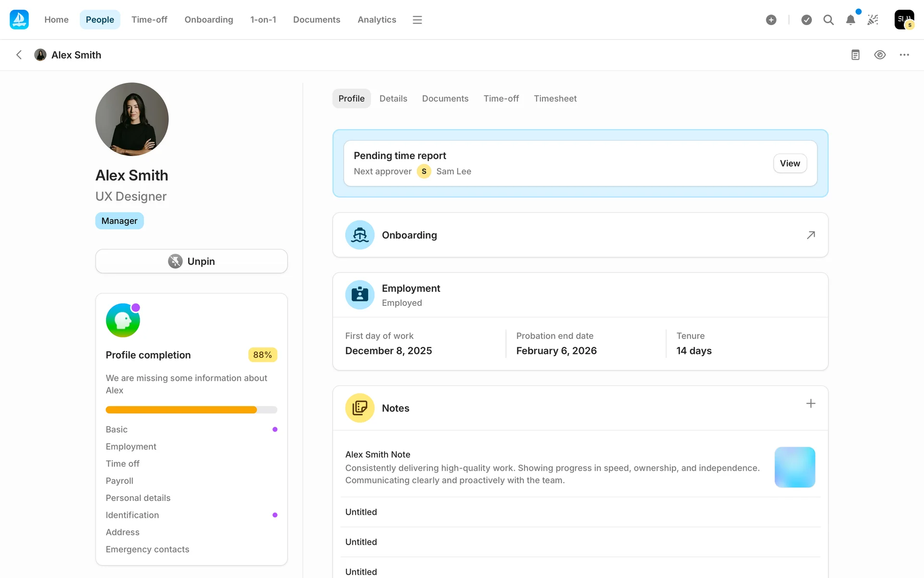The image size is (924, 578).
Task: Click View on pending time report
Action: tap(790, 163)
